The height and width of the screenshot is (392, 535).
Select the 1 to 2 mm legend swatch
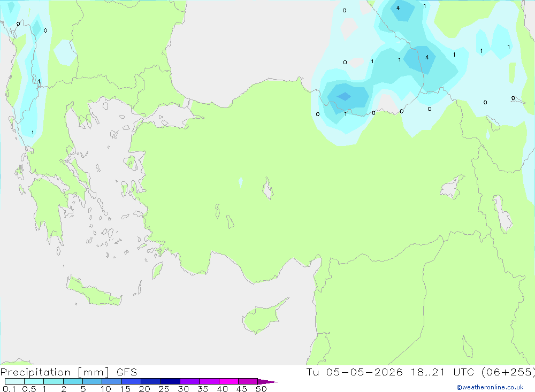tap(53, 381)
